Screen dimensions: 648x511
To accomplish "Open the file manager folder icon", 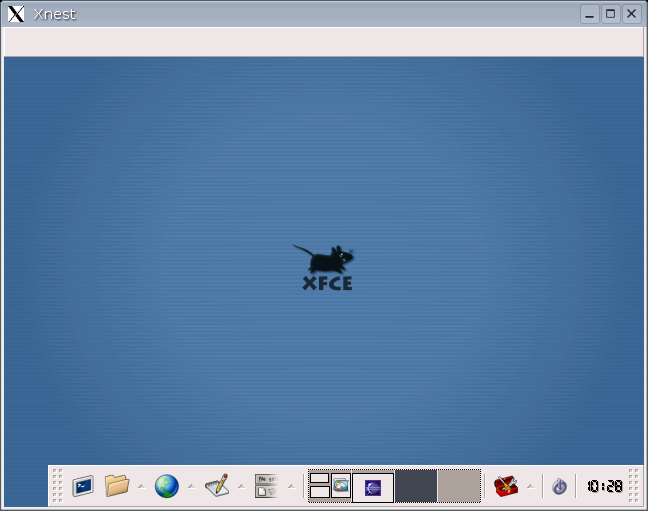I will (117, 485).
